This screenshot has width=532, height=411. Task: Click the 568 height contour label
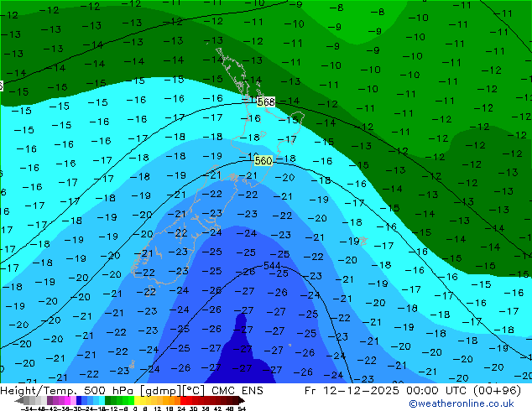click(x=266, y=101)
